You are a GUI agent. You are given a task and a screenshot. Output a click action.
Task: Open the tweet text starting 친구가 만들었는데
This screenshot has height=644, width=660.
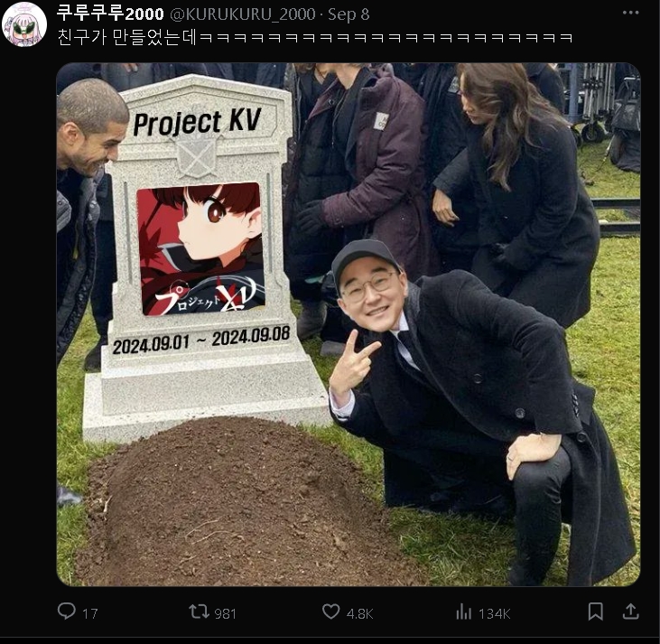tap(315, 37)
